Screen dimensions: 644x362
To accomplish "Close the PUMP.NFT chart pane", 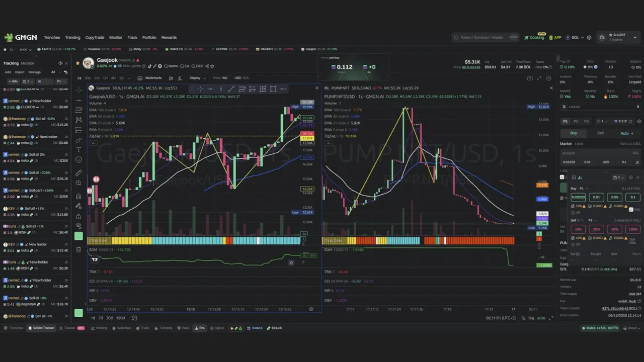I will point(551,88).
